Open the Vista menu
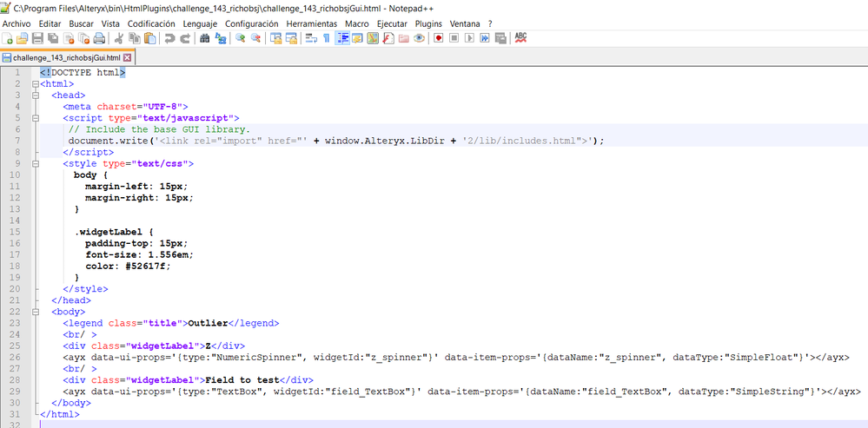Screen dimensions: 868x428 [110, 23]
